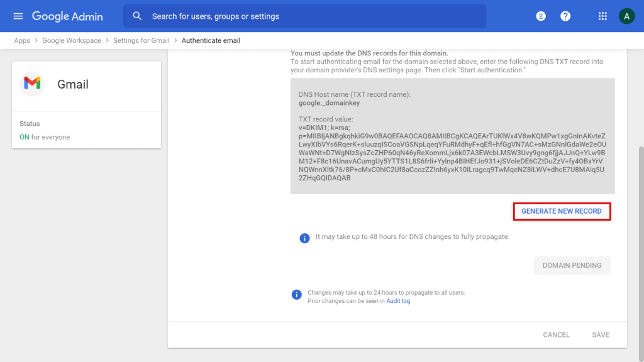Click the must update DNS records heading
Viewport: 644px width, 362px height.
(x=369, y=53)
